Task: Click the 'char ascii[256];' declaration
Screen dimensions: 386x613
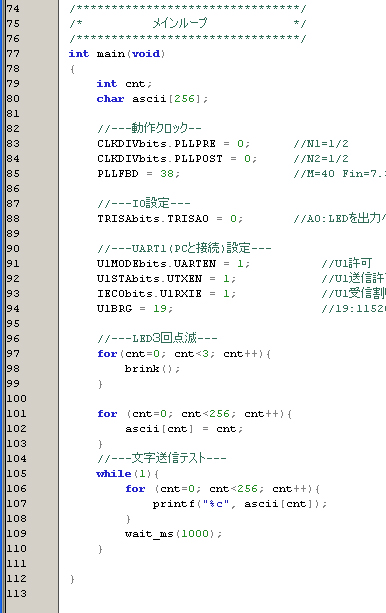Action: tap(152, 99)
